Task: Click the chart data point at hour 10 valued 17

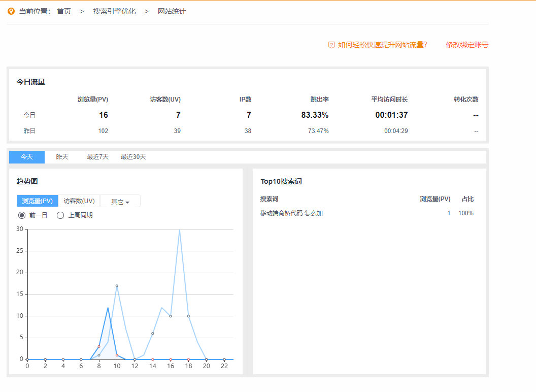Action: tap(117, 286)
